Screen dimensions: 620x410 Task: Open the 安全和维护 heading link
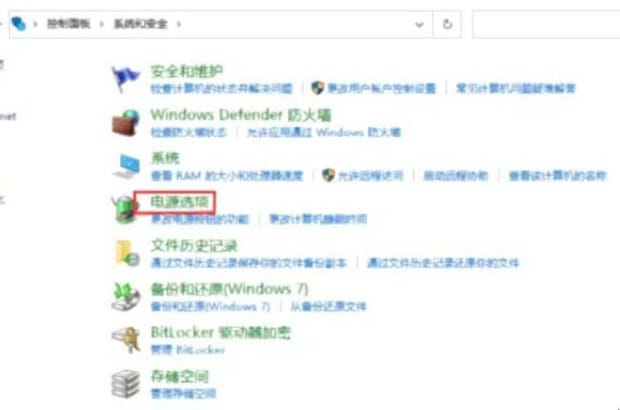pos(187,72)
